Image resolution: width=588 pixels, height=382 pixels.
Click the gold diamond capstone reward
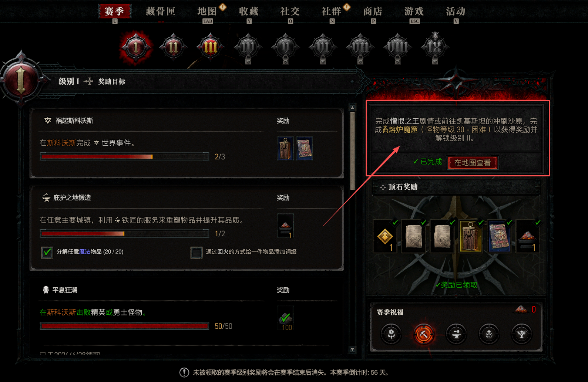(x=385, y=236)
